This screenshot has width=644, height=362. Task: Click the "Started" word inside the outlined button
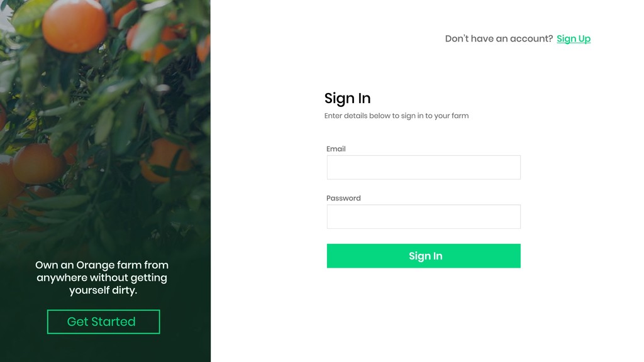(116, 322)
